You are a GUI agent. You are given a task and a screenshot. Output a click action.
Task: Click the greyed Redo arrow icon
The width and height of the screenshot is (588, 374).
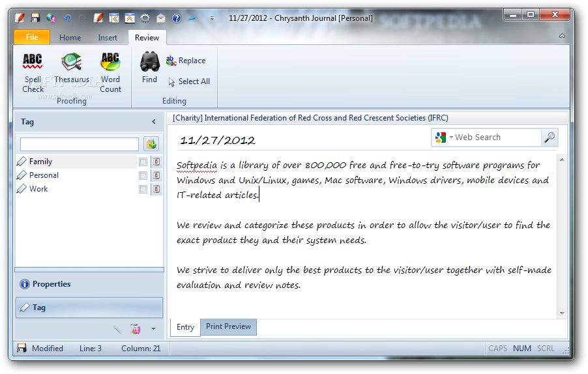coord(83,18)
